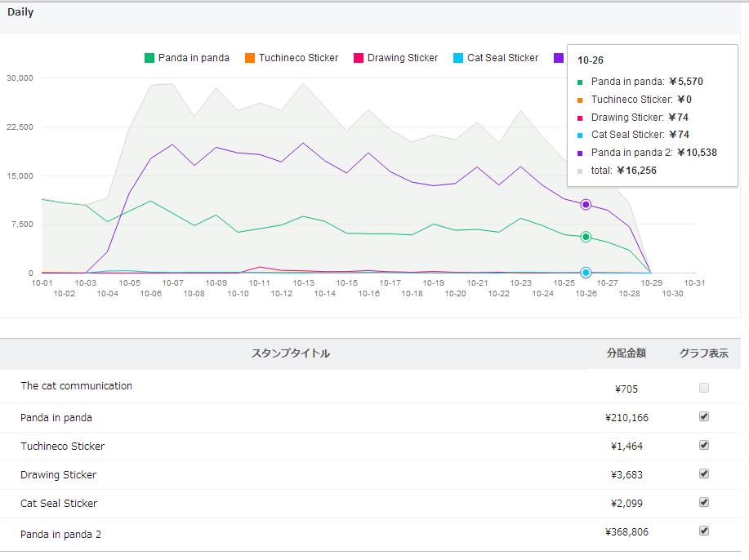Select the Drawing Sticker legend label

pos(403,58)
